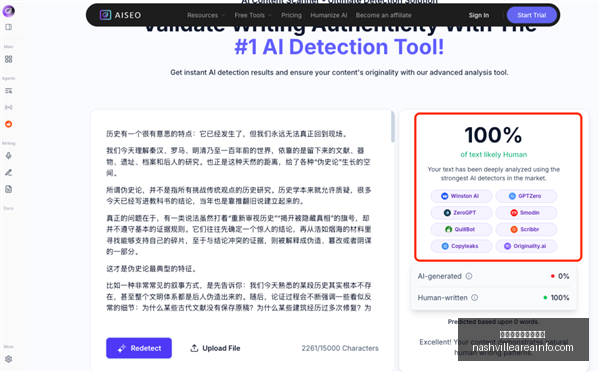Open the dashboard grid icon under Main
The image size is (600, 372).
pos(8,59)
